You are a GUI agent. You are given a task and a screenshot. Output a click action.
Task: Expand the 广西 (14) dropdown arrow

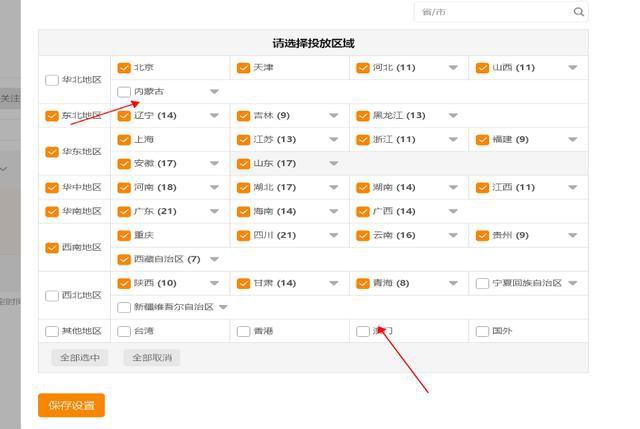453,212
